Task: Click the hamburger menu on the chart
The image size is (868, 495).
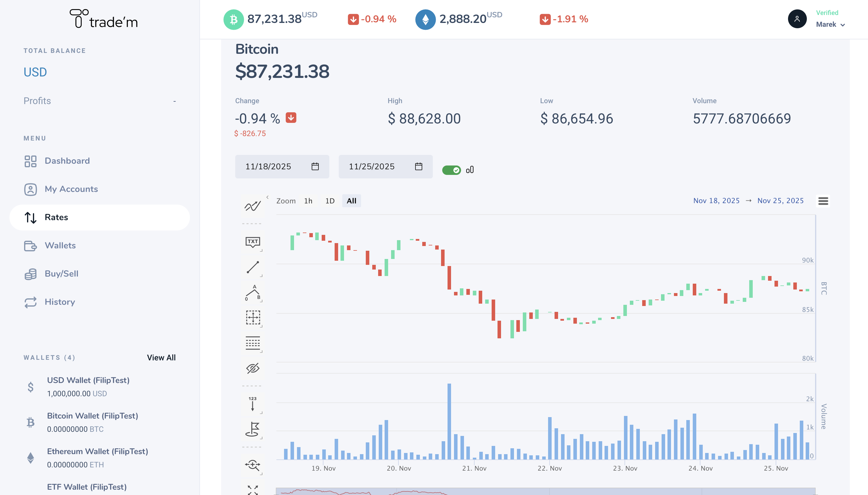Action: (x=823, y=201)
